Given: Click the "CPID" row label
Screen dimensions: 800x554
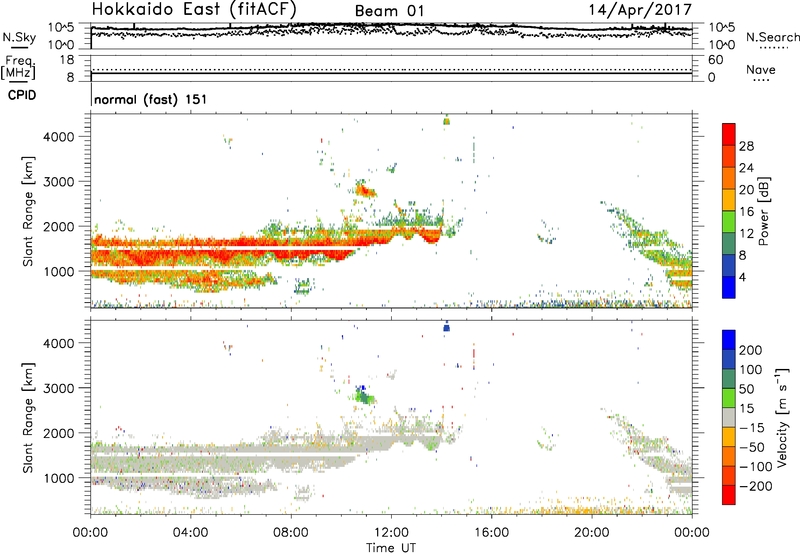Looking at the screenshot, I should point(22,95).
